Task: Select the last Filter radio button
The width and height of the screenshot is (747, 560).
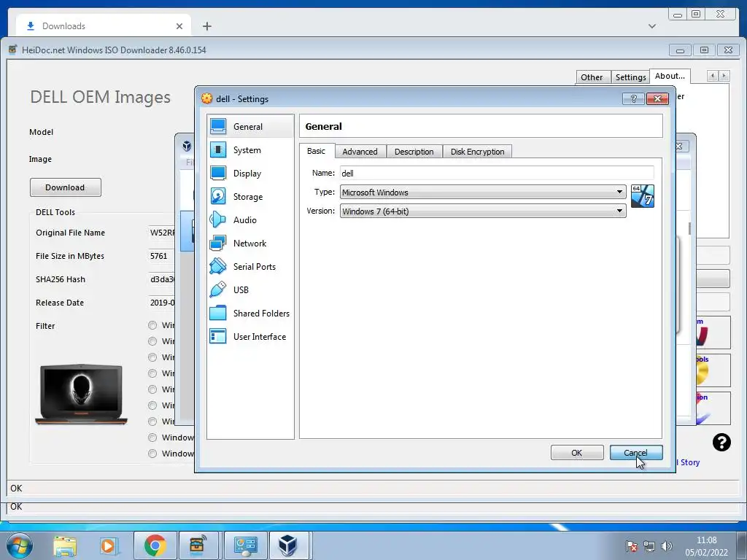Action: [x=152, y=454]
